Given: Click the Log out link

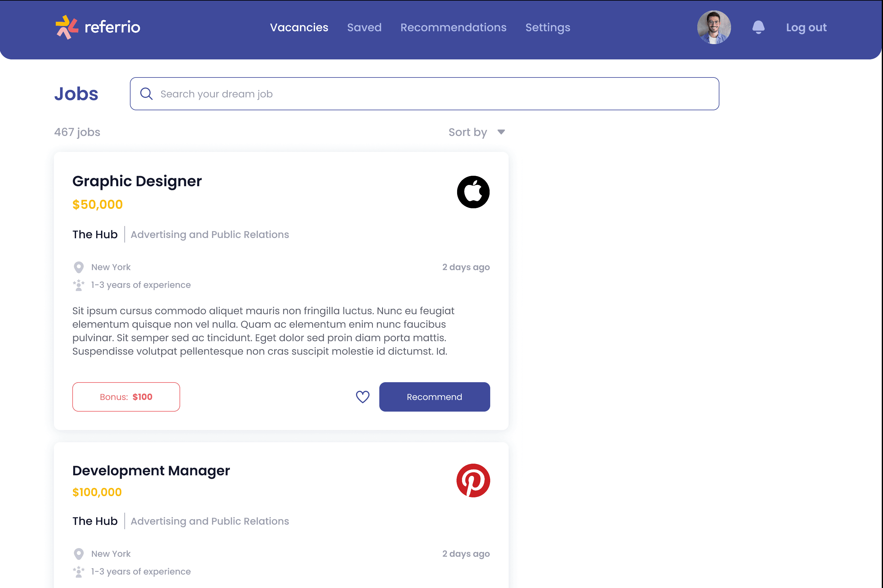Looking at the screenshot, I should coord(806,27).
